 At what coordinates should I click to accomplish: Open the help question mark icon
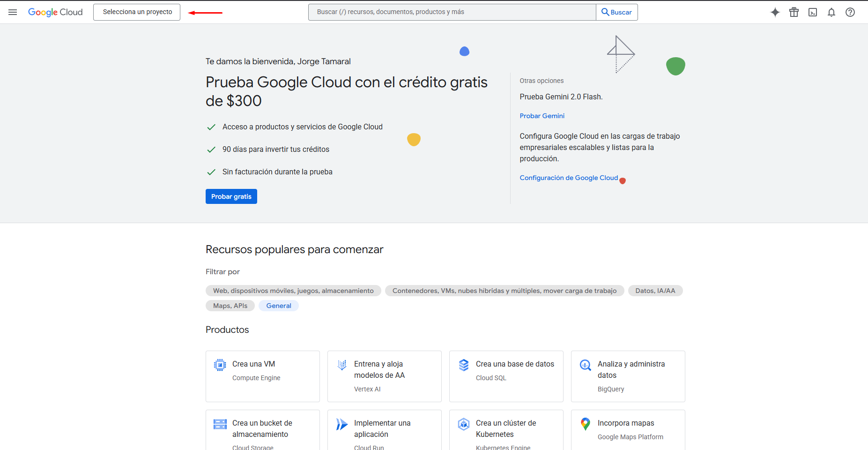click(x=850, y=12)
